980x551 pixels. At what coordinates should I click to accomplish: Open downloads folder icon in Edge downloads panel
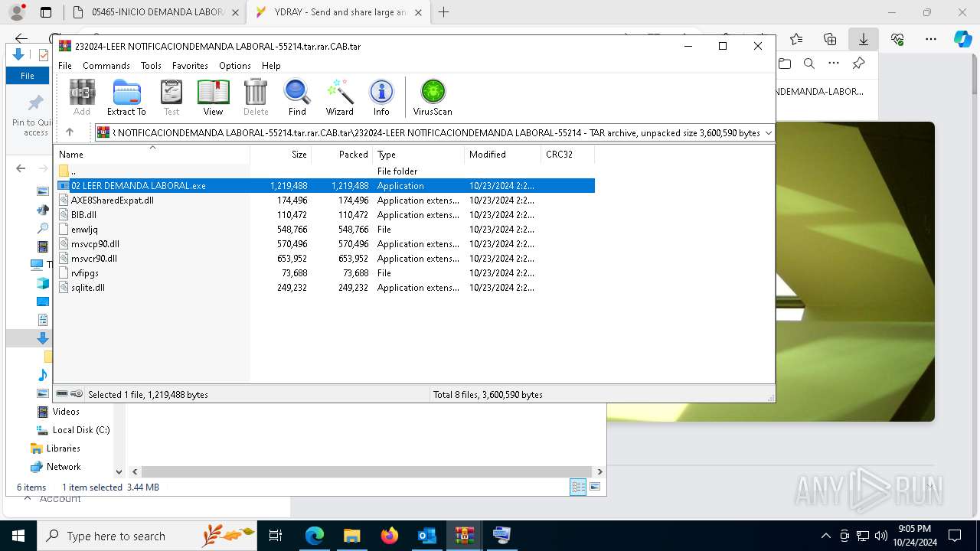[785, 64]
